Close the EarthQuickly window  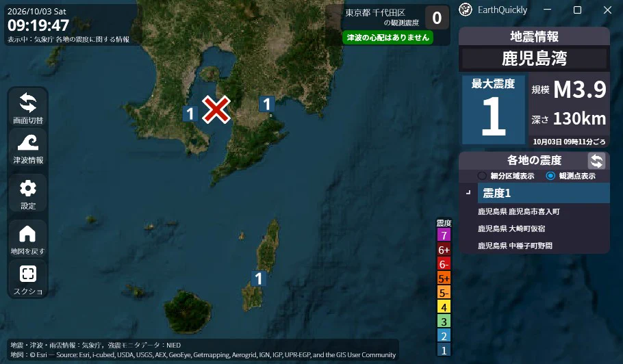click(x=607, y=10)
